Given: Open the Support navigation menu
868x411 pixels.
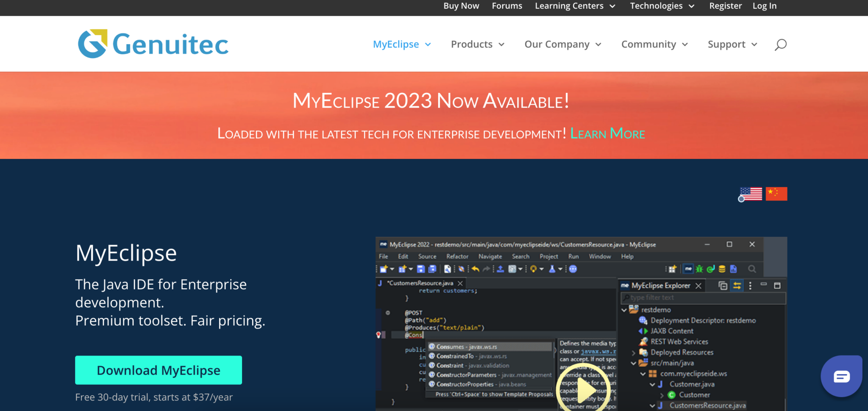Looking at the screenshot, I should point(732,44).
